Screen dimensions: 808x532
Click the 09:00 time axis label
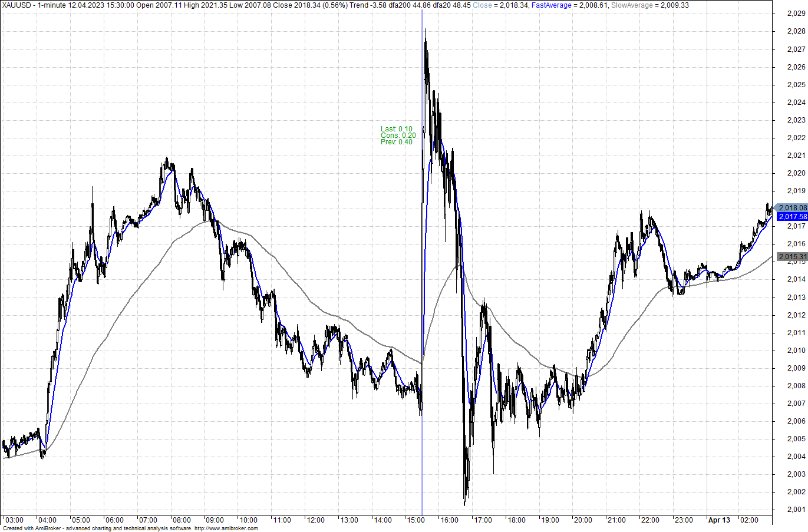[215, 520]
